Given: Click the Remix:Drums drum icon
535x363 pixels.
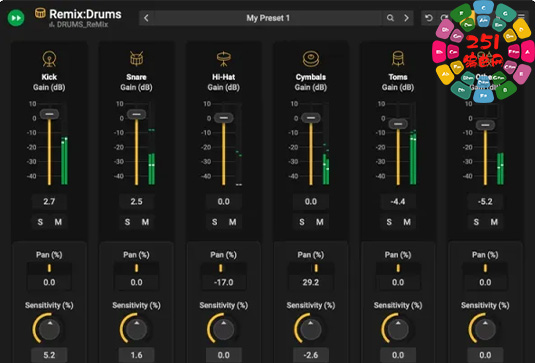Looking at the screenshot, I should pos(40,13).
